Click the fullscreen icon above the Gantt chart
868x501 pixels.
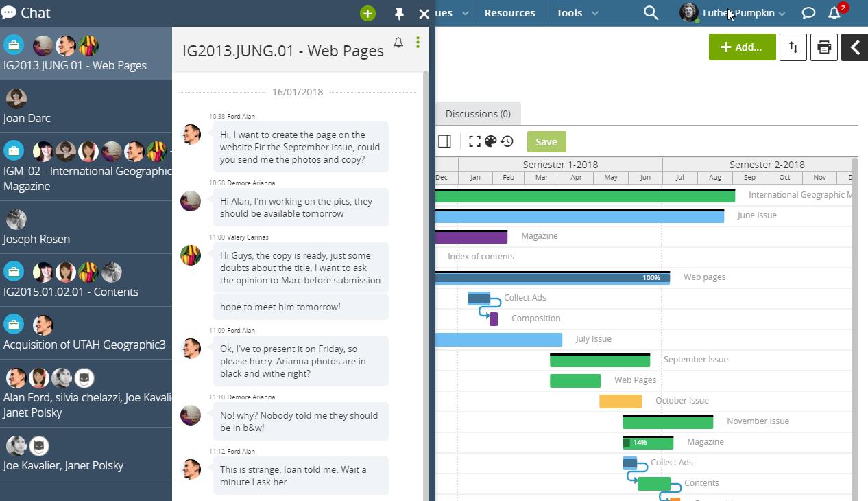coord(474,141)
